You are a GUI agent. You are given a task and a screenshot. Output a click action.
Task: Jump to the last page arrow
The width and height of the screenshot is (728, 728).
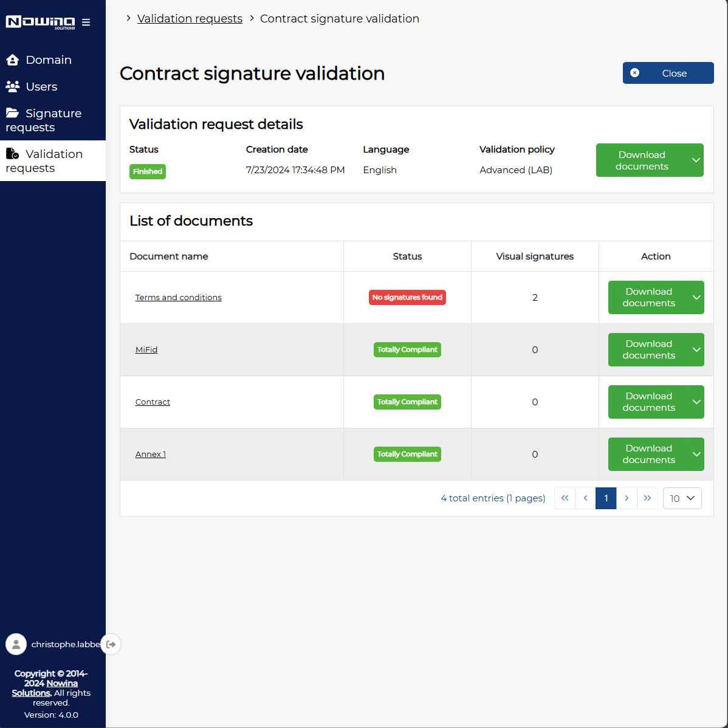tap(647, 498)
